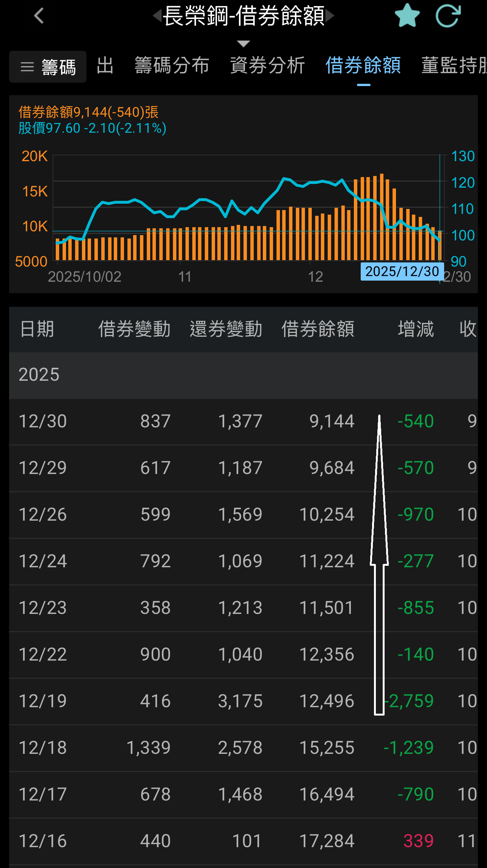
Task: Click the 2025/12/30 date marker on chart
Action: [x=402, y=272]
